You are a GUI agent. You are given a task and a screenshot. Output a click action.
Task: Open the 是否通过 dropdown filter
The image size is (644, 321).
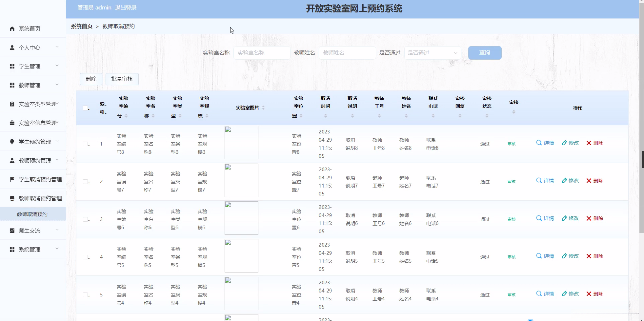(433, 53)
